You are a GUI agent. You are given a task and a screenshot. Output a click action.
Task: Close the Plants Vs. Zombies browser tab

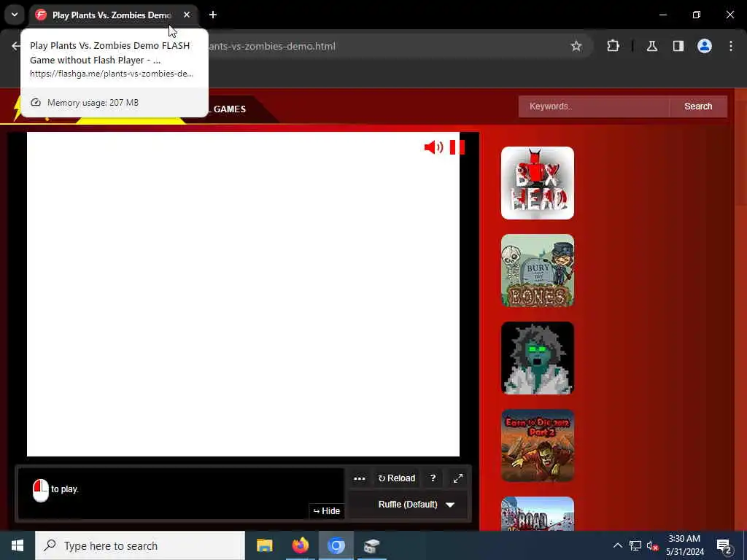(187, 15)
